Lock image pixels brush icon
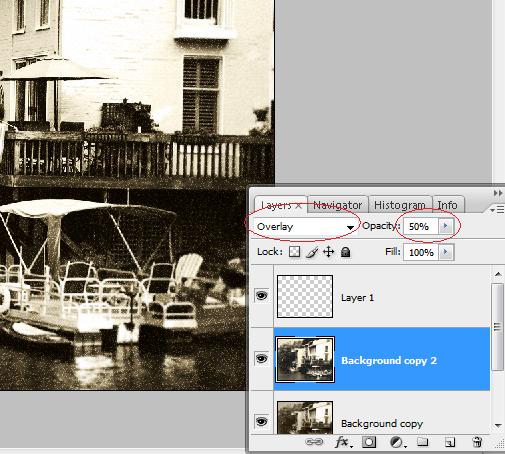Screen dimensions: 505x454 tap(312, 252)
